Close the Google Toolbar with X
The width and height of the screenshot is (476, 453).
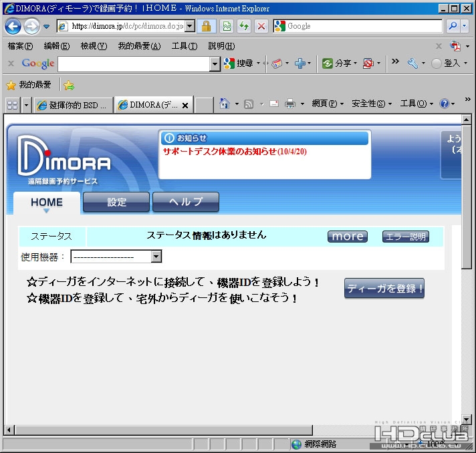(11, 63)
